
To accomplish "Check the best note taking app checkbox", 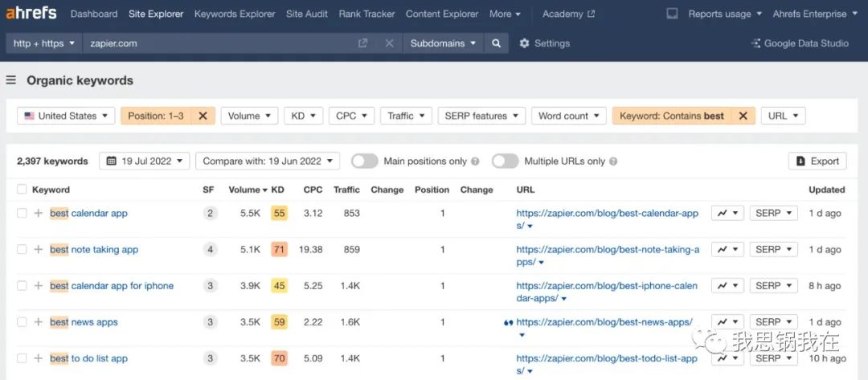I will (x=22, y=250).
